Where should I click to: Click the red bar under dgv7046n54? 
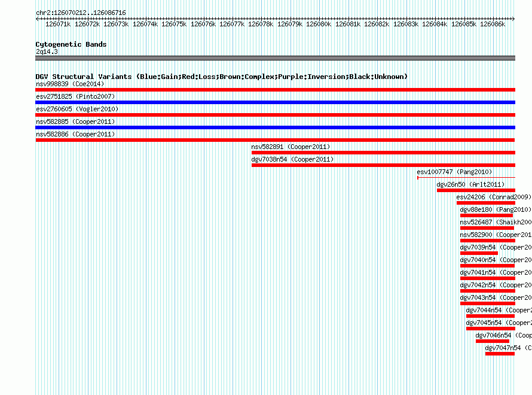(493, 341)
